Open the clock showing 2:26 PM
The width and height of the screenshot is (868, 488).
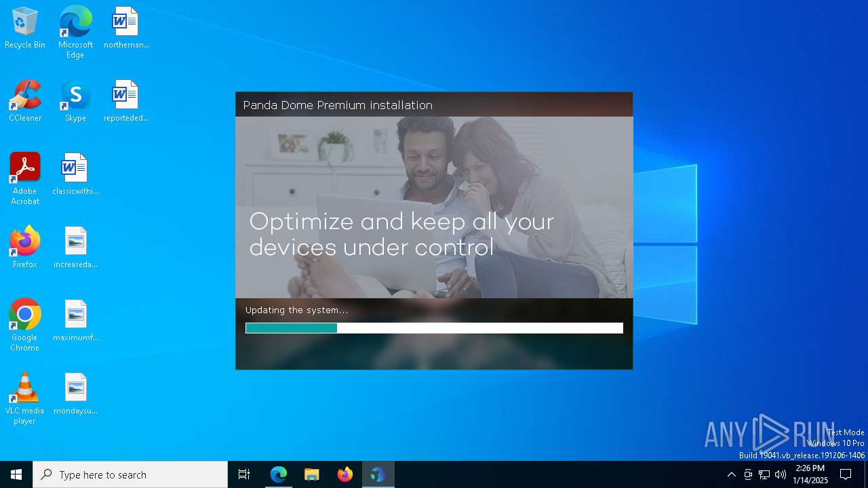click(x=810, y=474)
